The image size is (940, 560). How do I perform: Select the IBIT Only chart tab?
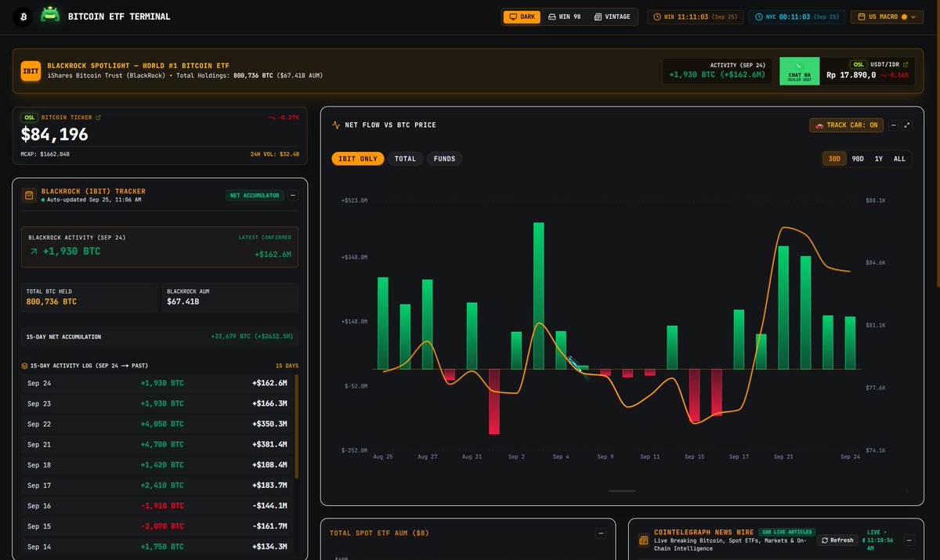coord(357,159)
